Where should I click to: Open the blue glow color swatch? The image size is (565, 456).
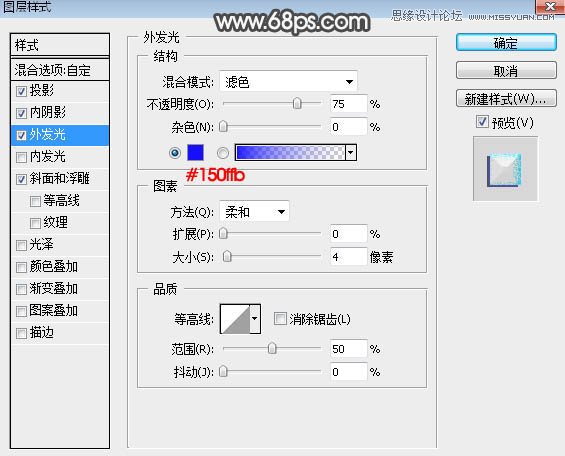(195, 152)
